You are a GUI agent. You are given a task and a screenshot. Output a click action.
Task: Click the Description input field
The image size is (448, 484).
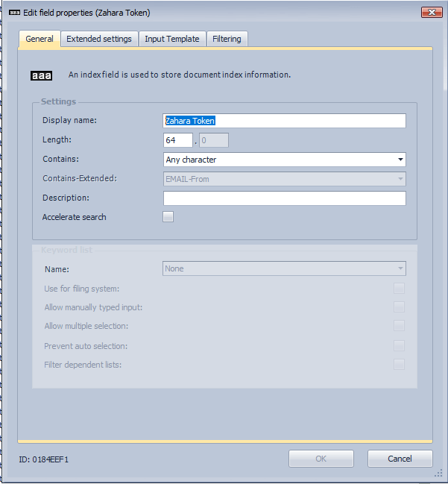[284, 198]
